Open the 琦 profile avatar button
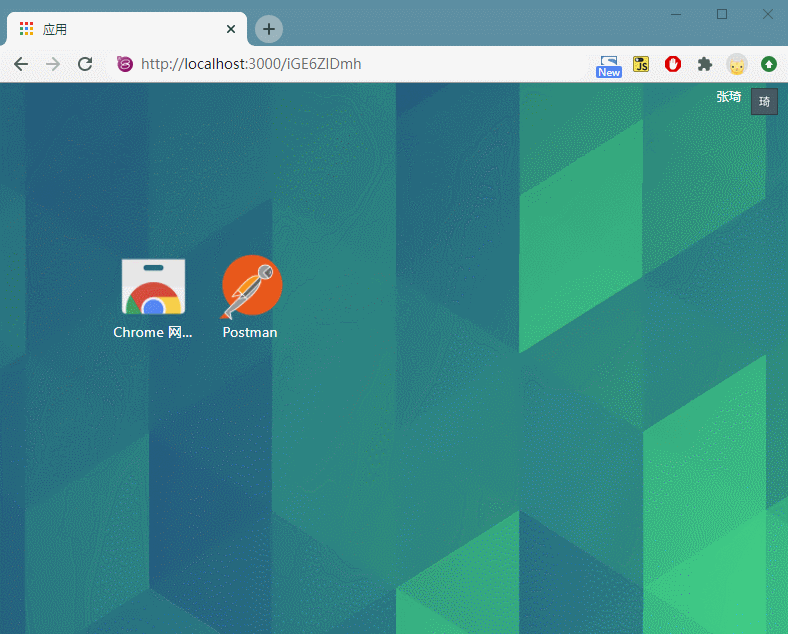788x634 pixels. pos(764,101)
